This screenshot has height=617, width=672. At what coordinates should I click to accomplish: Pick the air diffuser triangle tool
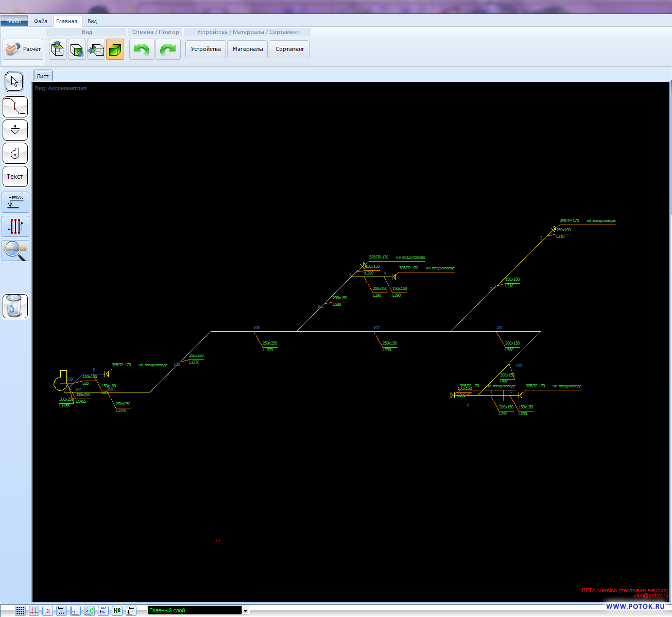coord(15,130)
